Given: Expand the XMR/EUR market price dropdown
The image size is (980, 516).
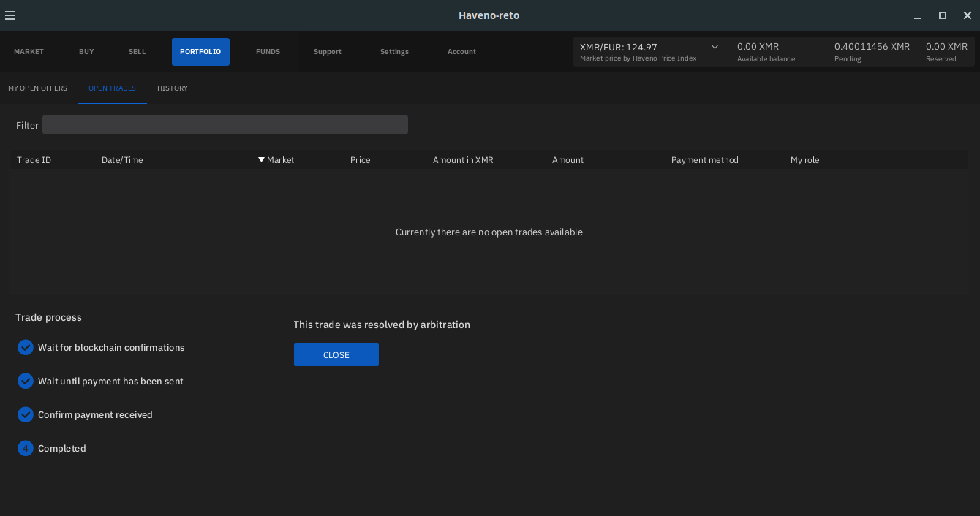Looking at the screenshot, I should pyautogui.click(x=715, y=47).
